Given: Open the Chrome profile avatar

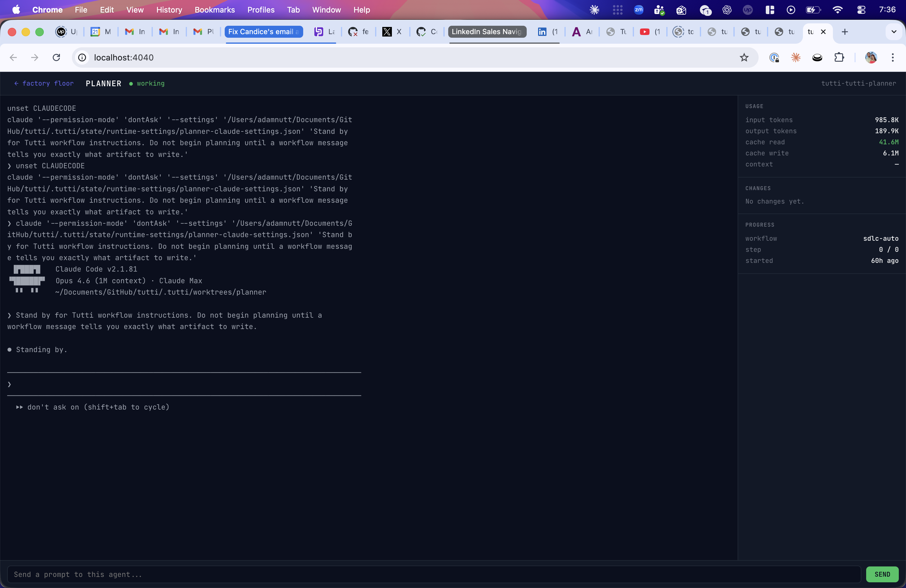Looking at the screenshot, I should coord(871,57).
